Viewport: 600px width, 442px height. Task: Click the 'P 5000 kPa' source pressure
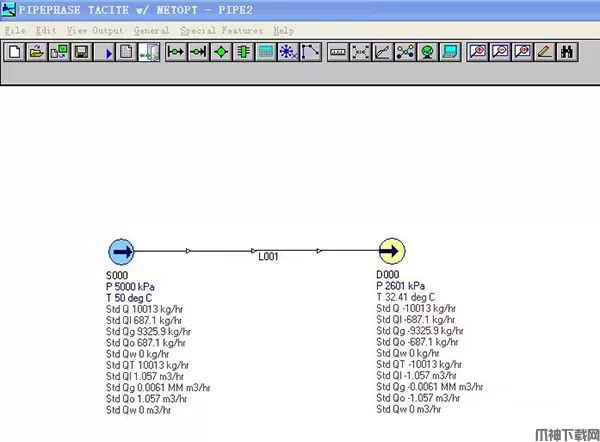130,287
